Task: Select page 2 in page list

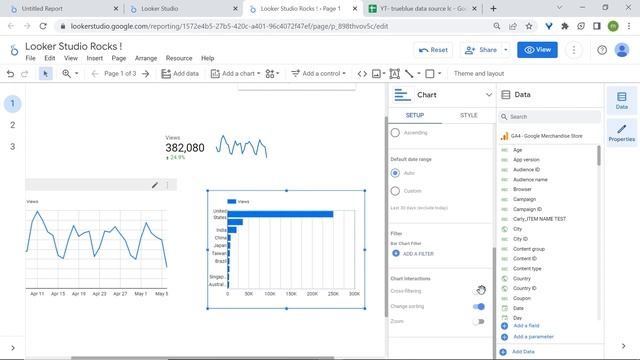Action: tap(13, 125)
